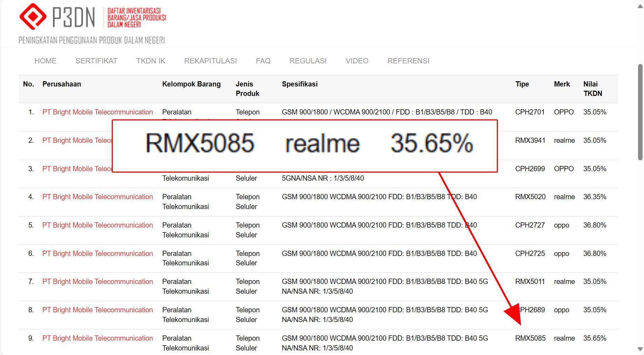The height and width of the screenshot is (355, 644).
Task: Click the Spesifikasi column header
Action: point(300,84)
